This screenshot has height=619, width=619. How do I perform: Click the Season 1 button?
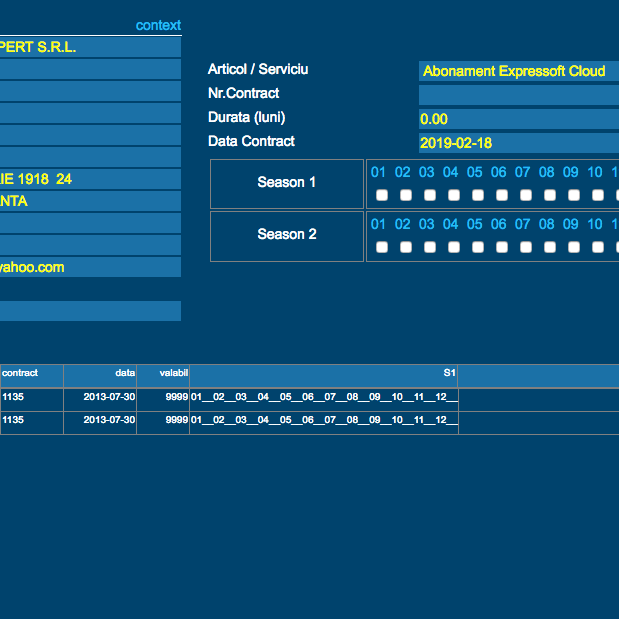(287, 183)
